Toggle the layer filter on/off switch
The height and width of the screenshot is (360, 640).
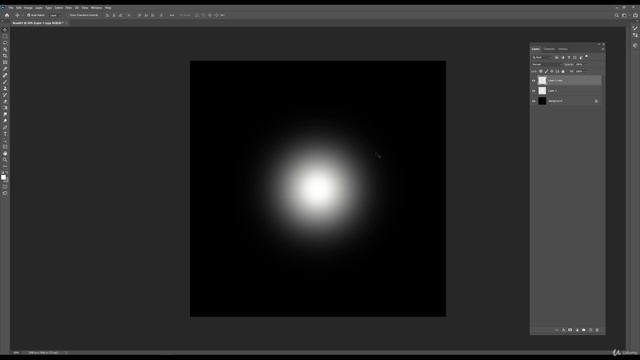point(587,56)
